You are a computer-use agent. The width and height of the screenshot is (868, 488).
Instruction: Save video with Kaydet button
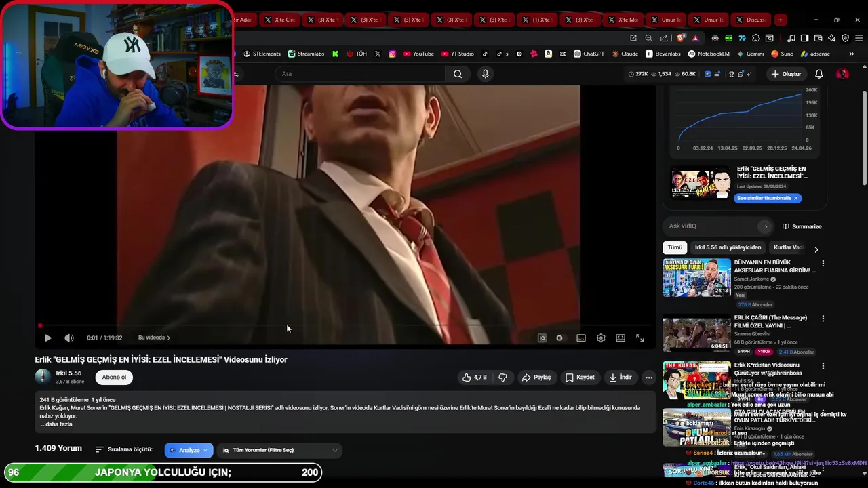click(580, 378)
